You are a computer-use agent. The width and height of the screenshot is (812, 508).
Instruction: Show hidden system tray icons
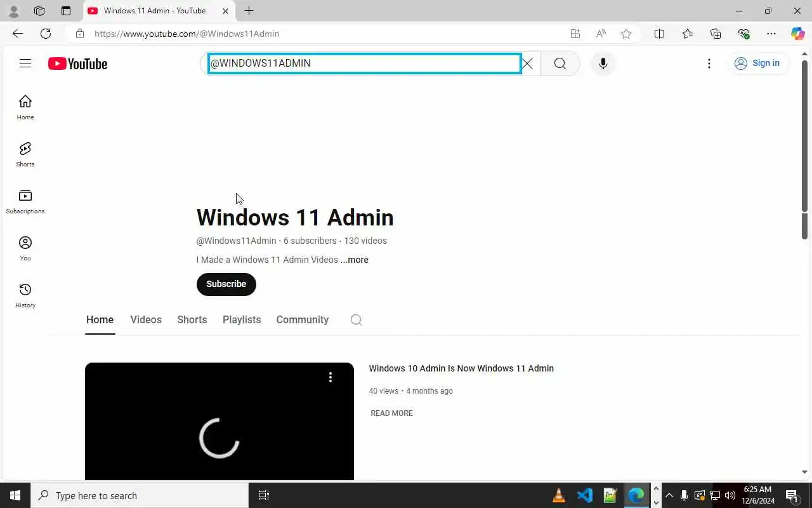pyautogui.click(x=669, y=495)
